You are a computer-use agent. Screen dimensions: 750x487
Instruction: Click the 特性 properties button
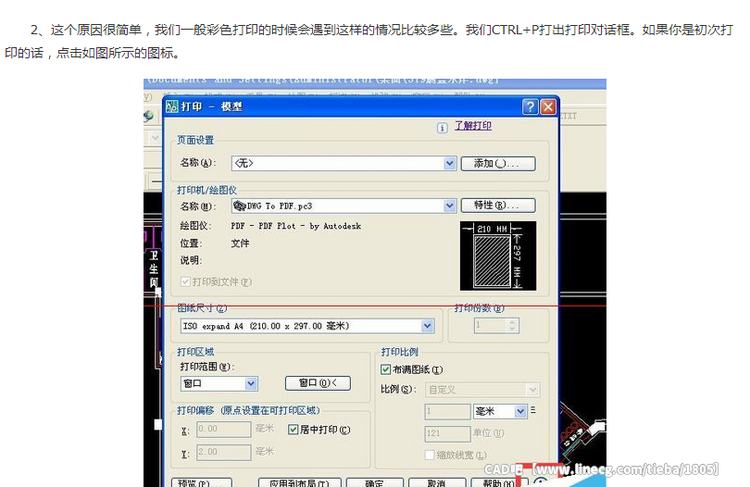(498, 205)
